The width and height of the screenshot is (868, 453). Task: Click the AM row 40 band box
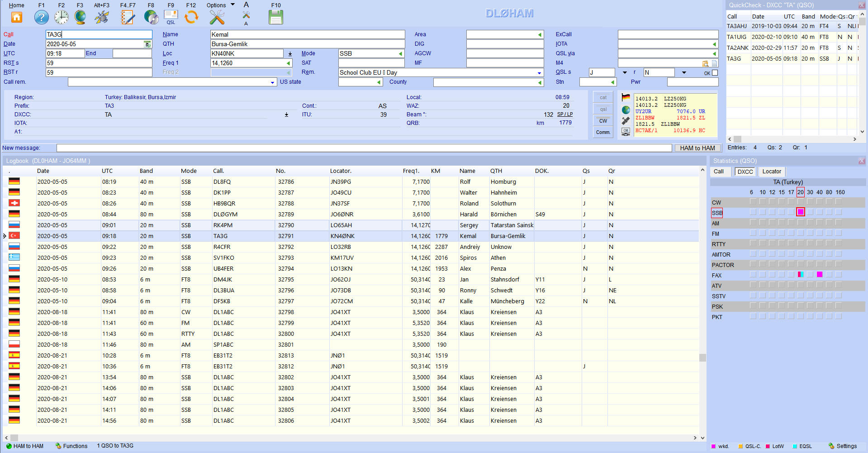(x=820, y=222)
